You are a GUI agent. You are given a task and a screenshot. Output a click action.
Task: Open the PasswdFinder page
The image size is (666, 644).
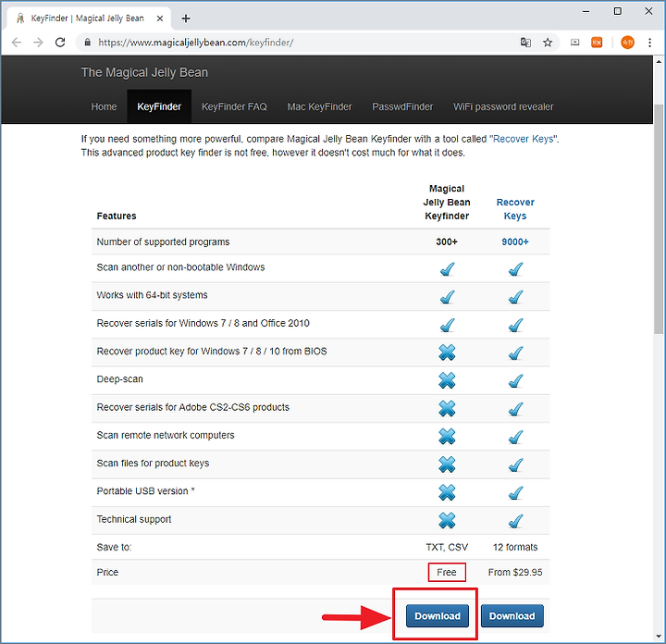(402, 106)
